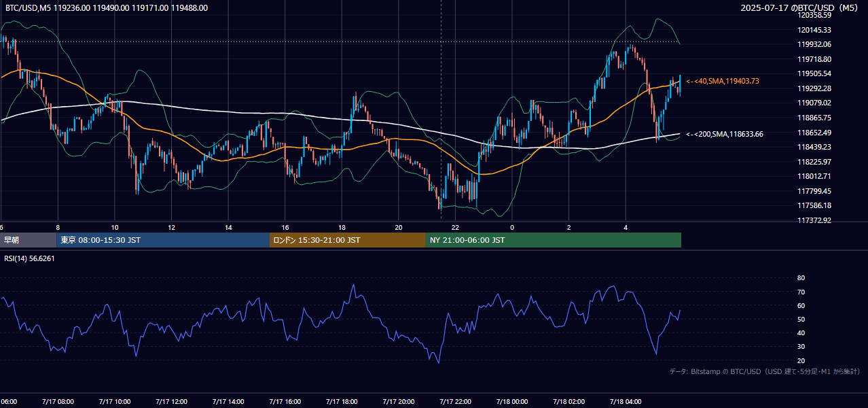The image size is (868, 408).
Task: Click the NY 21:00-06:00 JST session bar
Action: (x=554, y=240)
